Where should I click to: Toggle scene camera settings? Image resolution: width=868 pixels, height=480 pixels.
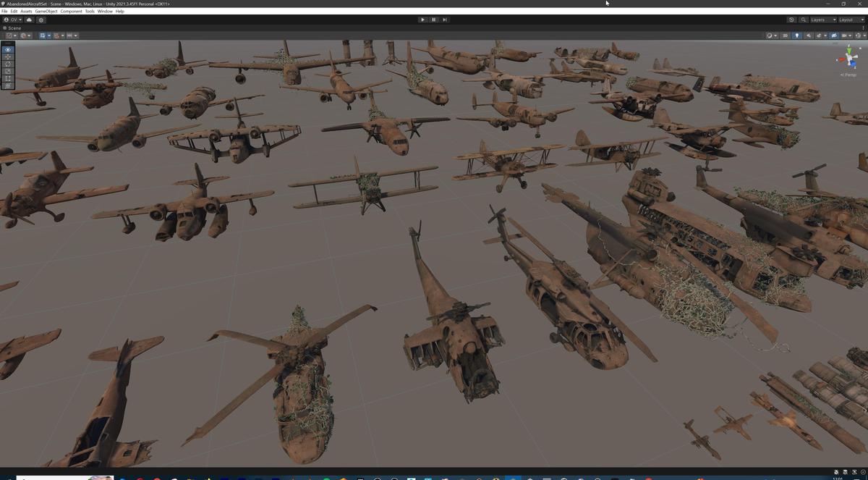point(843,35)
